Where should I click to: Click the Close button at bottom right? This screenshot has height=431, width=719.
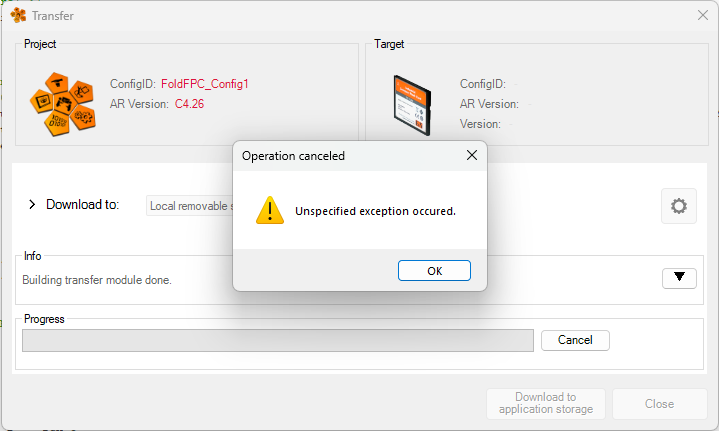coord(659,404)
